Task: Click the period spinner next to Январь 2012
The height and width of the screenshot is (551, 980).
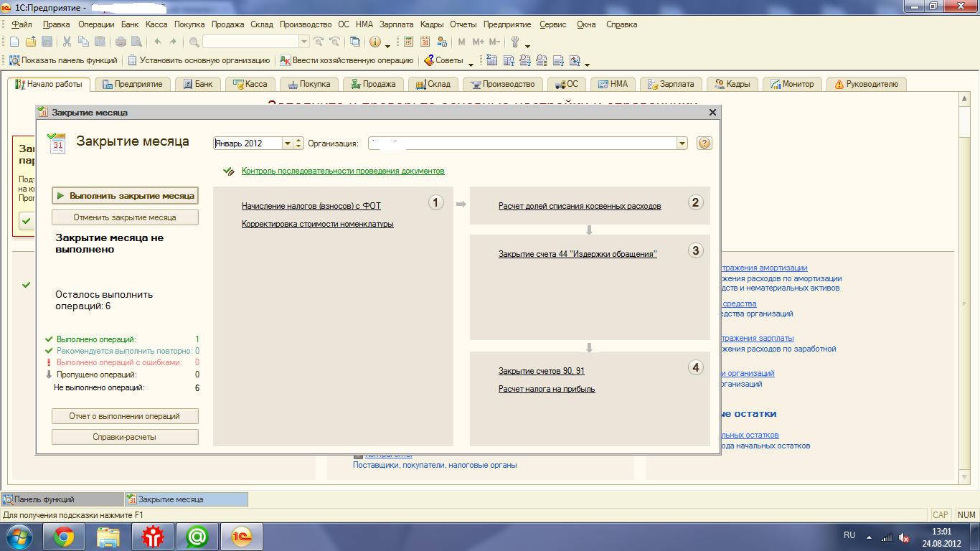Action: pos(299,143)
